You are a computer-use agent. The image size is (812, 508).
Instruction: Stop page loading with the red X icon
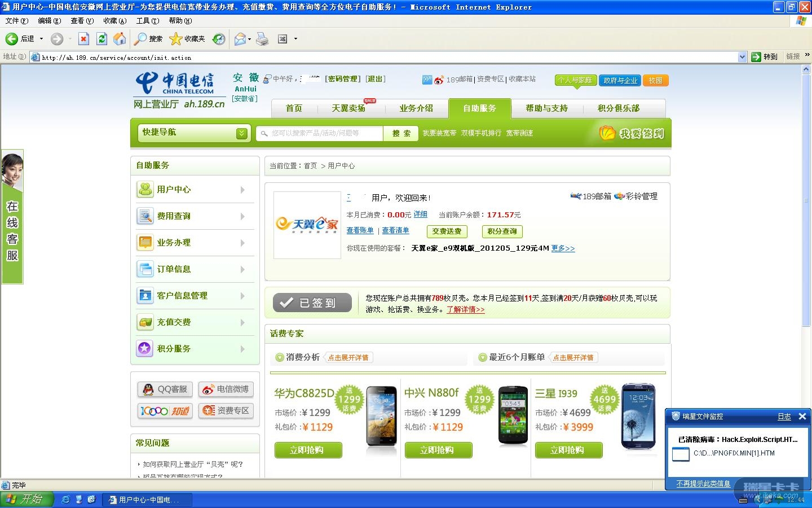(x=83, y=38)
